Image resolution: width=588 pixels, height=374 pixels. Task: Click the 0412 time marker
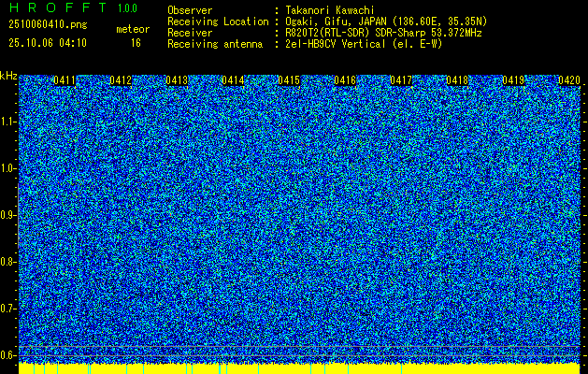[x=121, y=80]
